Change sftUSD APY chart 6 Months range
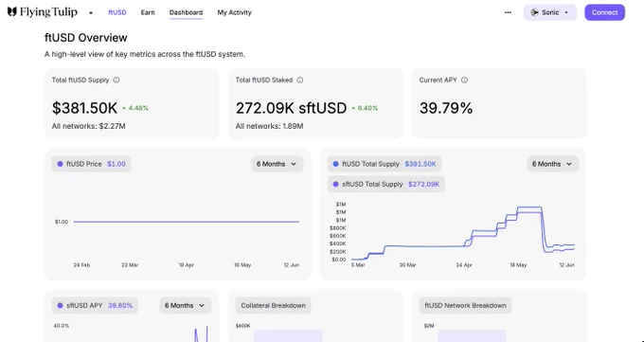Viewport: 644px width, 342px height. pos(185,305)
